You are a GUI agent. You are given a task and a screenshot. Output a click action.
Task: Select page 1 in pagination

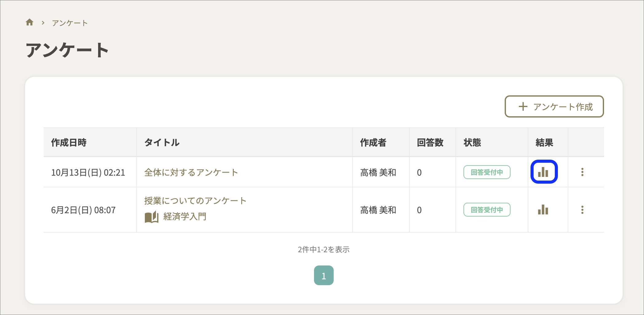tap(324, 275)
